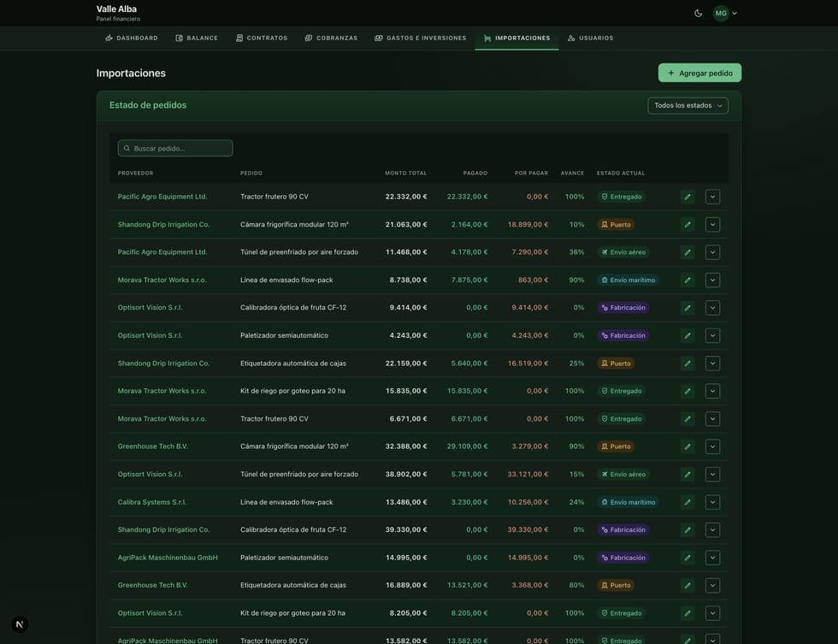The image size is (838, 644).
Task: Expand the Pacific Agro Tractor frutero row
Action: (712, 197)
